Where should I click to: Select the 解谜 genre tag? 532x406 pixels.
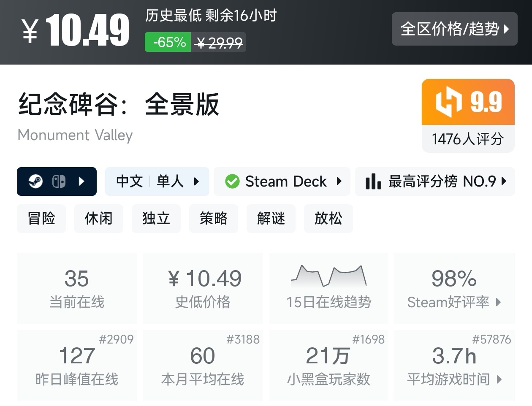[271, 219]
